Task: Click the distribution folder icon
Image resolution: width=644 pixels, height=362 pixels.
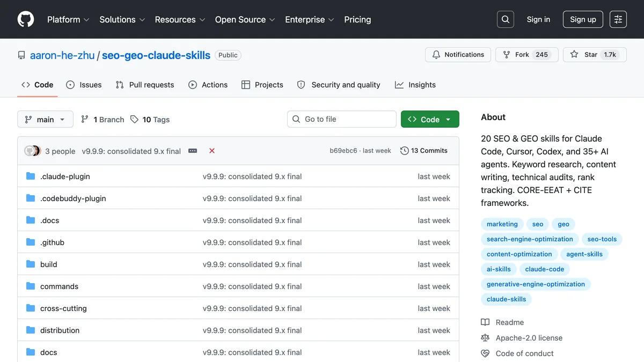Action: pos(31,330)
